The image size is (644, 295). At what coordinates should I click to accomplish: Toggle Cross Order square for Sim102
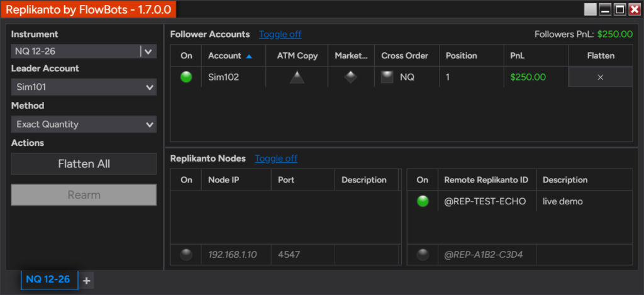387,77
